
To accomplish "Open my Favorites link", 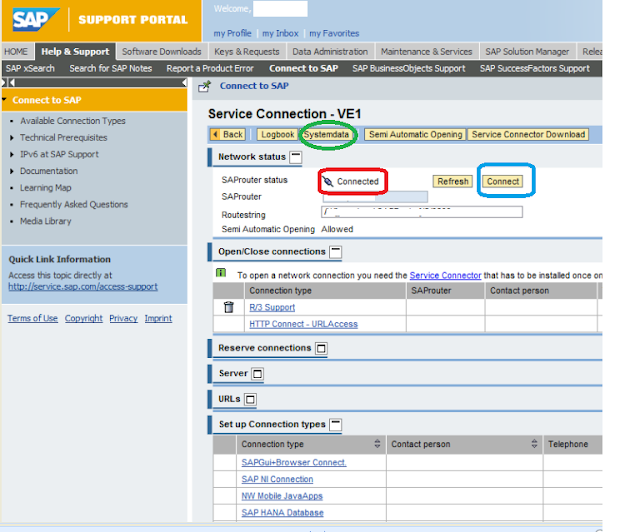I will [x=334, y=33].
